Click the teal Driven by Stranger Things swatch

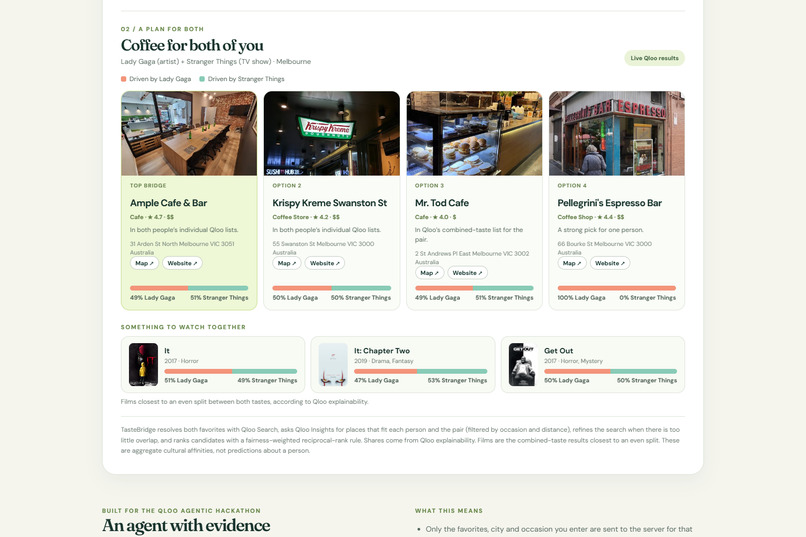coord(202,79)
